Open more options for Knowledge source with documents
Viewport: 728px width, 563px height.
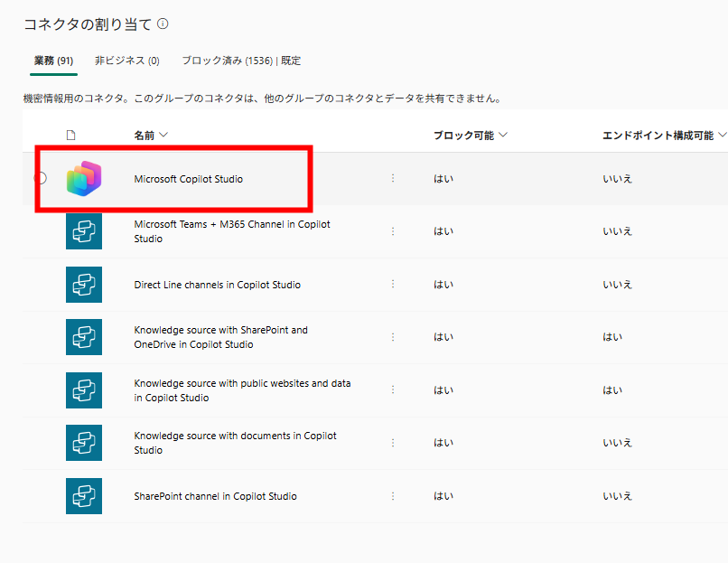(x=393, y=443)
